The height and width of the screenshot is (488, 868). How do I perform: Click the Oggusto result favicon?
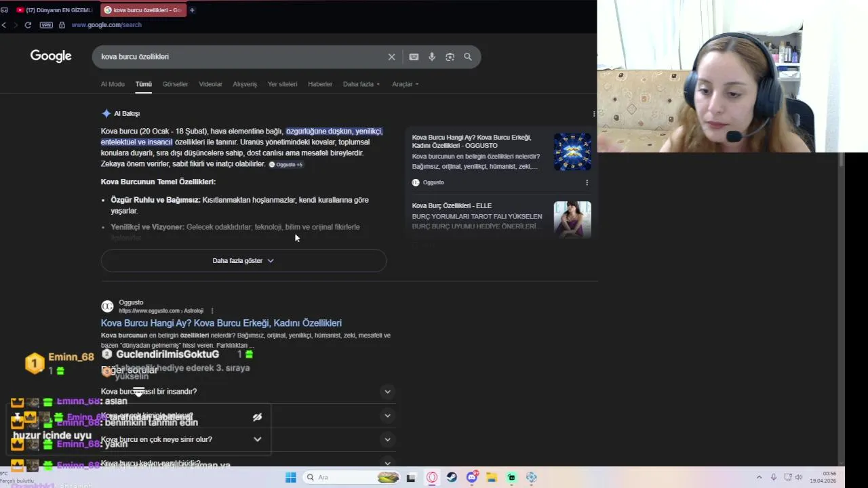[107, 306]
